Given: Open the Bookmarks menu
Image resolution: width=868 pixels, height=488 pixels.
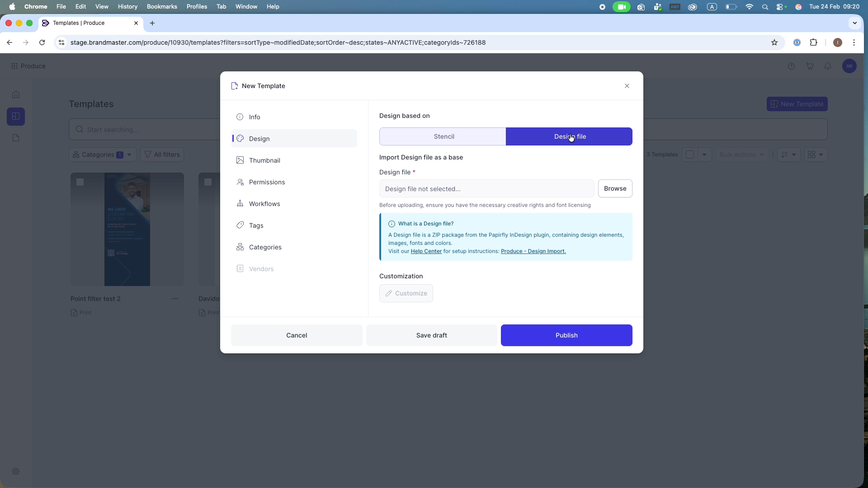Looking at the screenshot, I should [162, 7].
